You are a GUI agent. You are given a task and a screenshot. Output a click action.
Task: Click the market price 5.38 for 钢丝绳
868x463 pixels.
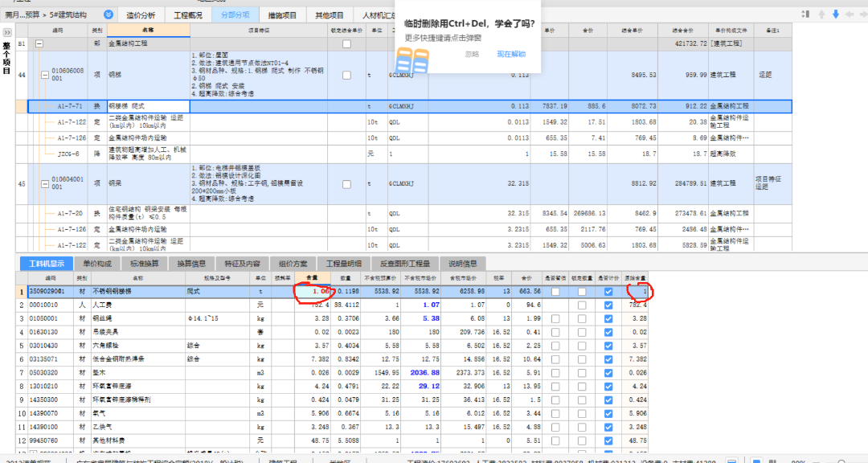pyautogui.click(x=420, y=319)
